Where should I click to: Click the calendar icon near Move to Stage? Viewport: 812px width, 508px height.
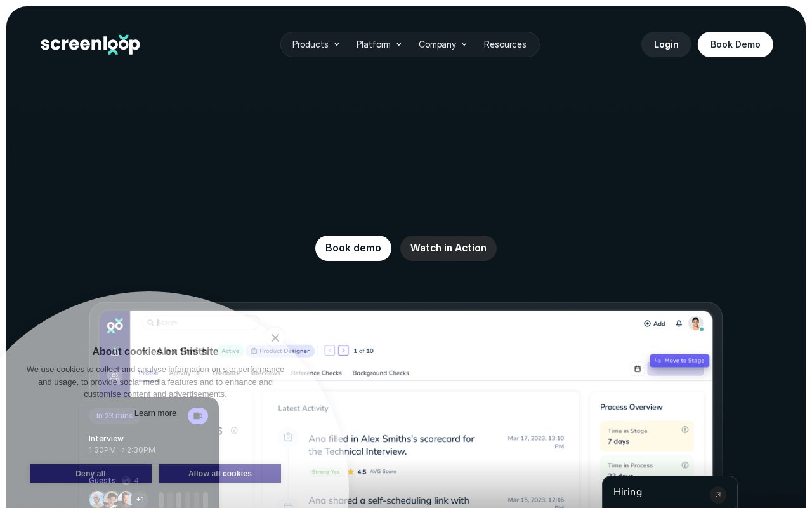638,368
